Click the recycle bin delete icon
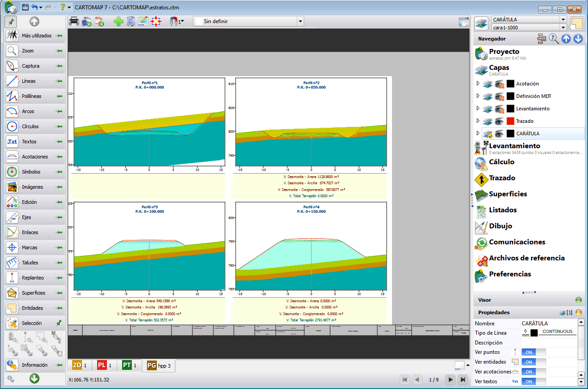Viewport: 588px width, 389px height. pyautogui.click(x=131, y=21)
